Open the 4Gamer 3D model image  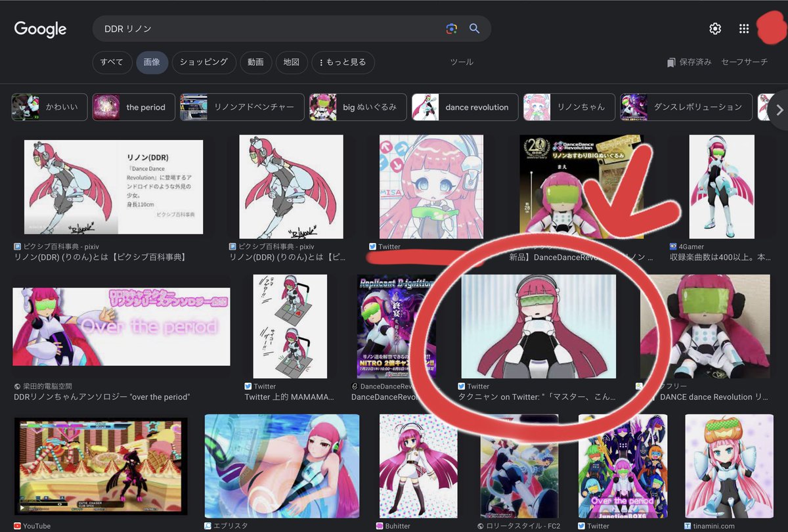click(722, 187)
